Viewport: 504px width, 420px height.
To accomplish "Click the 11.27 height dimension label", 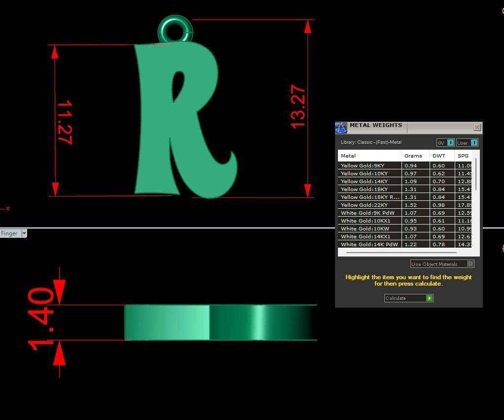I will pos(65,123).
